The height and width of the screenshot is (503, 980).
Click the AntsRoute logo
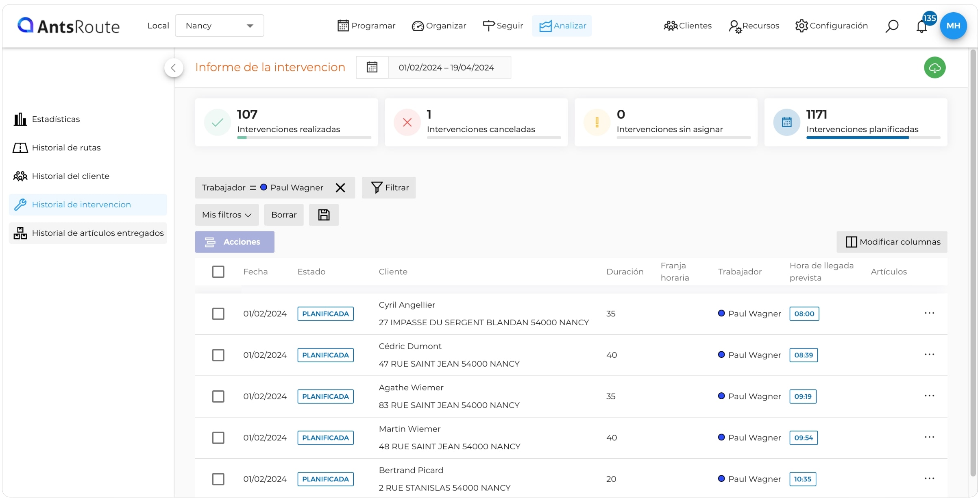pos(68,26)
